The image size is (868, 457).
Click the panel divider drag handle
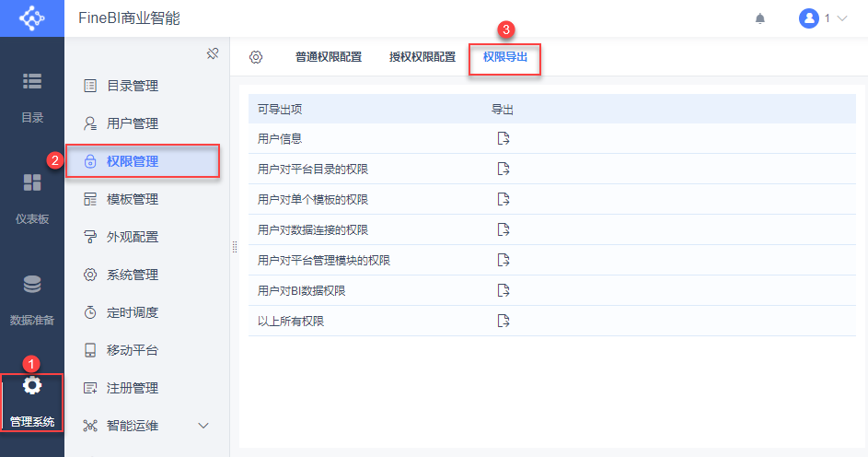[x=235, y=247]
